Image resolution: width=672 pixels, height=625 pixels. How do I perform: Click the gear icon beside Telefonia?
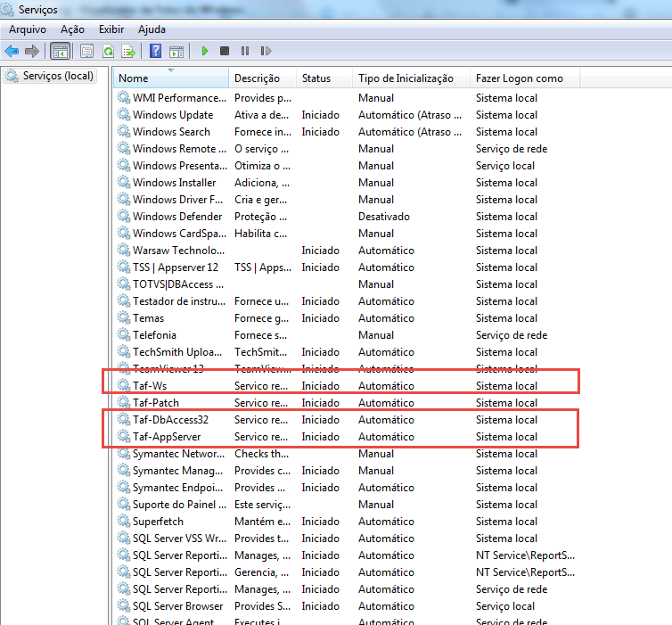pos(123,334)
